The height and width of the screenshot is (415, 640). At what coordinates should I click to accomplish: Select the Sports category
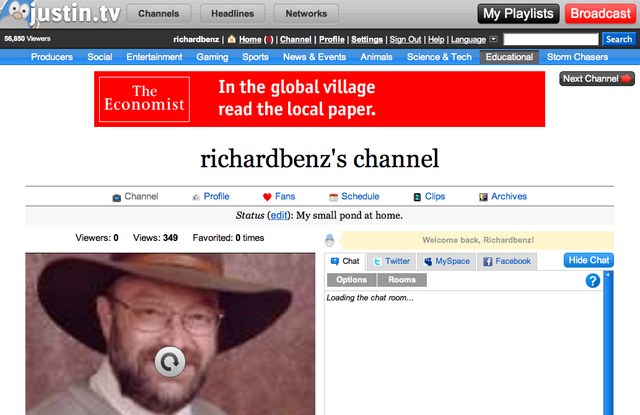tap(256, 57)
